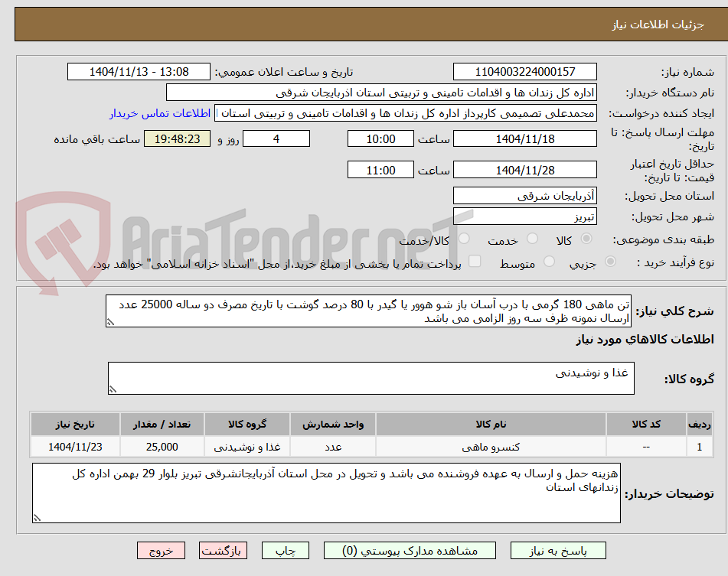Click the price validity time 11:00
728x576 pixels.
coord(380,170)
